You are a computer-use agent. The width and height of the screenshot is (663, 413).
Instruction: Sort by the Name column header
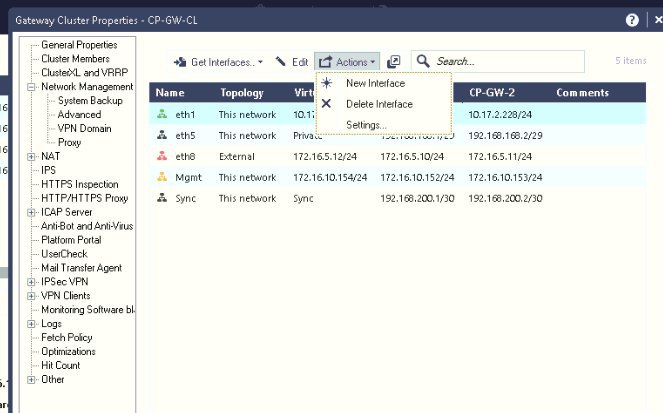click(170, 93)
